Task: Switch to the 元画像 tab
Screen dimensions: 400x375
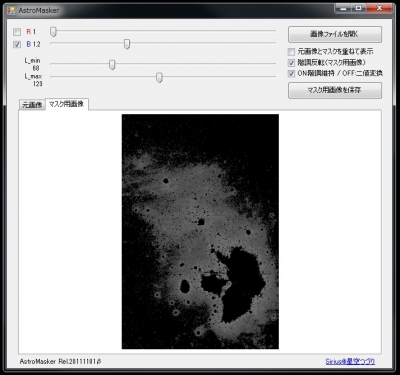Action: point(32,105)
